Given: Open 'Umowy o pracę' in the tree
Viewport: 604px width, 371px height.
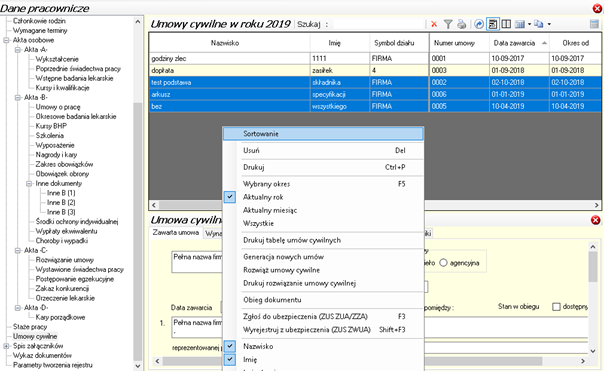Looking at the screenshot, I should 58,107.
